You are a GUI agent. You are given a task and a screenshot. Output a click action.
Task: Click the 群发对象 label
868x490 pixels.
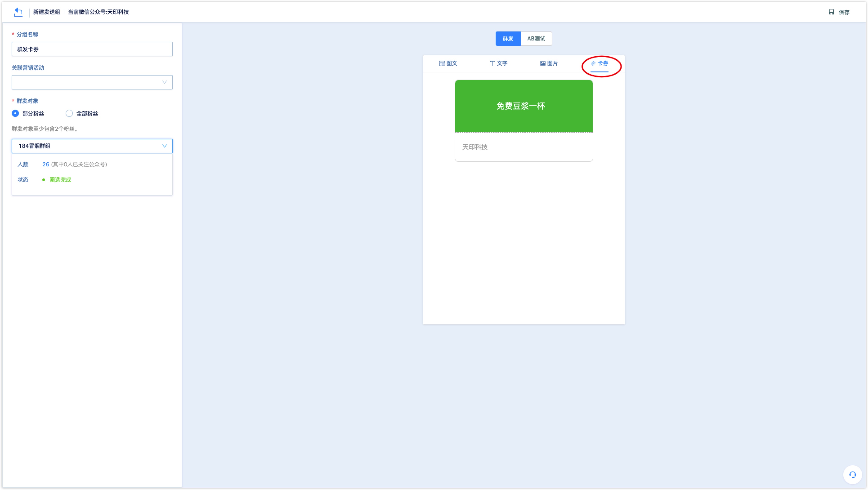27,101
